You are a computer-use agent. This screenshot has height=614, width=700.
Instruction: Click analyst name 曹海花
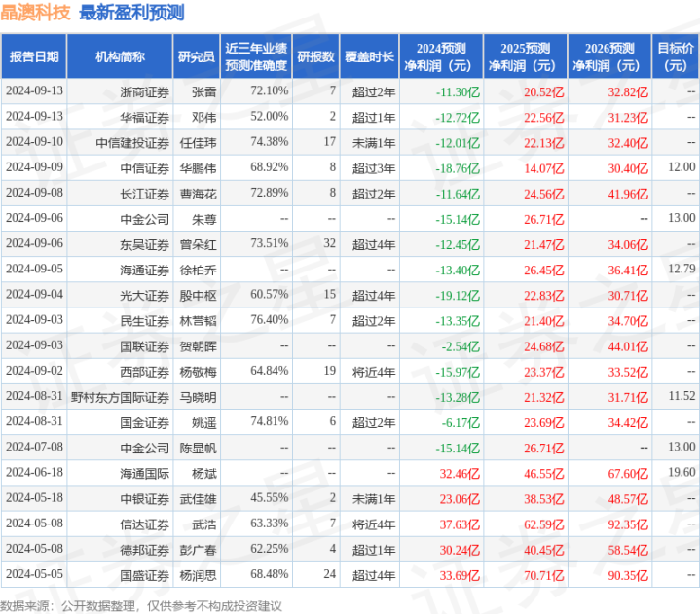[x=199, y=194]
